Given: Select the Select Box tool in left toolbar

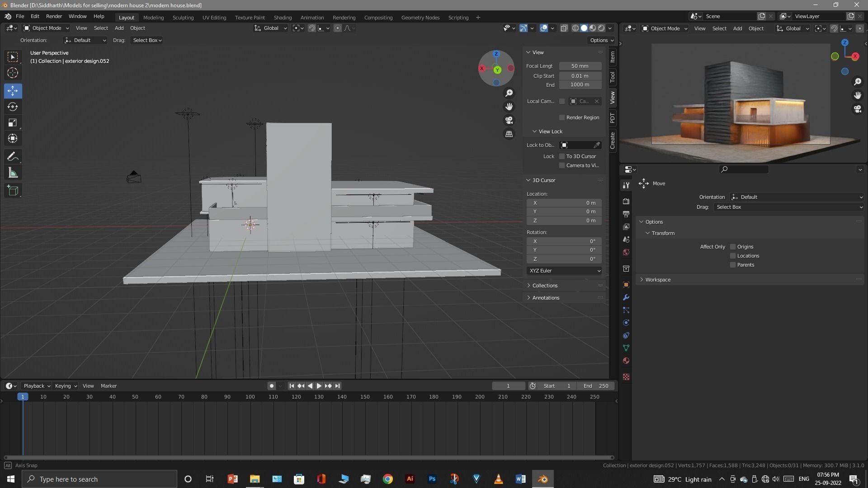Looking at the screenshot, I should 13,57.
